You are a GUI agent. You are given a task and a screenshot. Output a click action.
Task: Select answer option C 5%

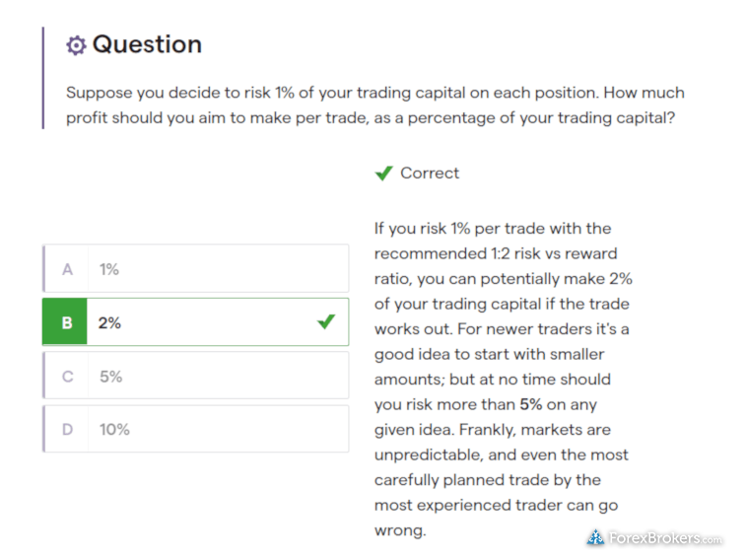tap(195, 376)
